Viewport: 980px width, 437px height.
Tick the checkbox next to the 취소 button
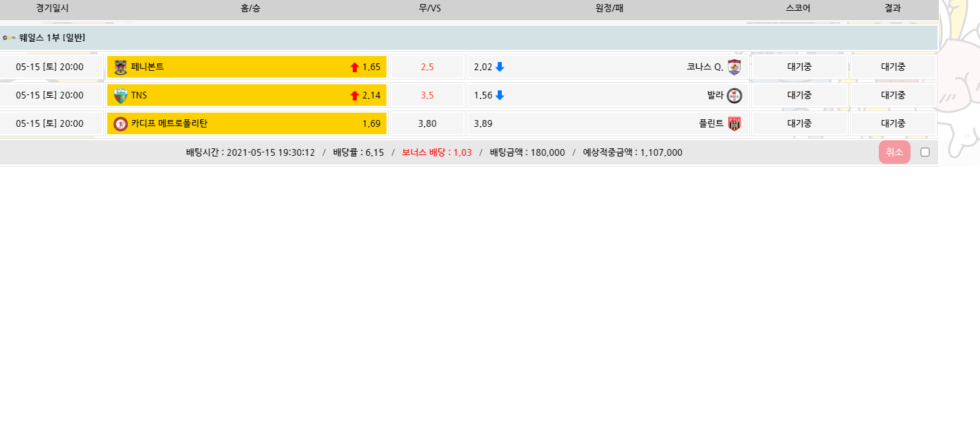(925, 152)
